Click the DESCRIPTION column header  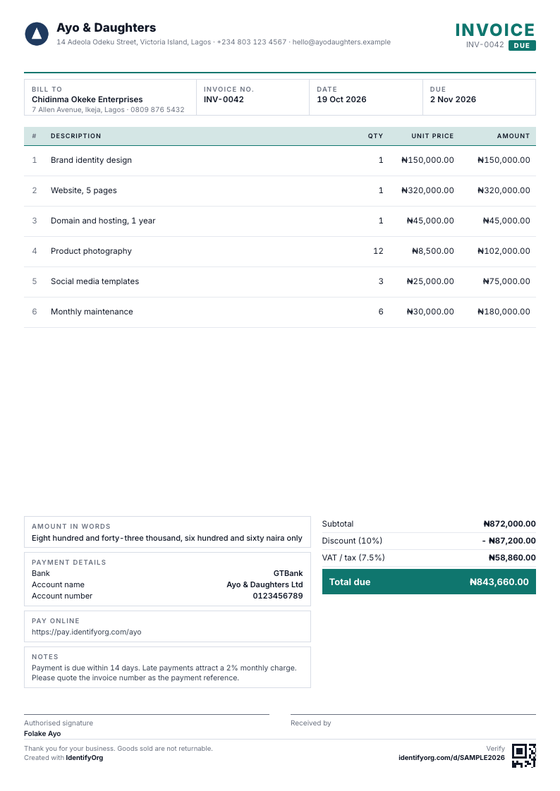(76, 136)
